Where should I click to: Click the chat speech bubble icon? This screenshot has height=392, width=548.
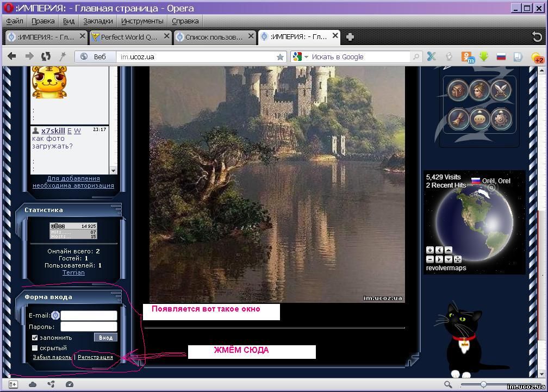point(479,119)
